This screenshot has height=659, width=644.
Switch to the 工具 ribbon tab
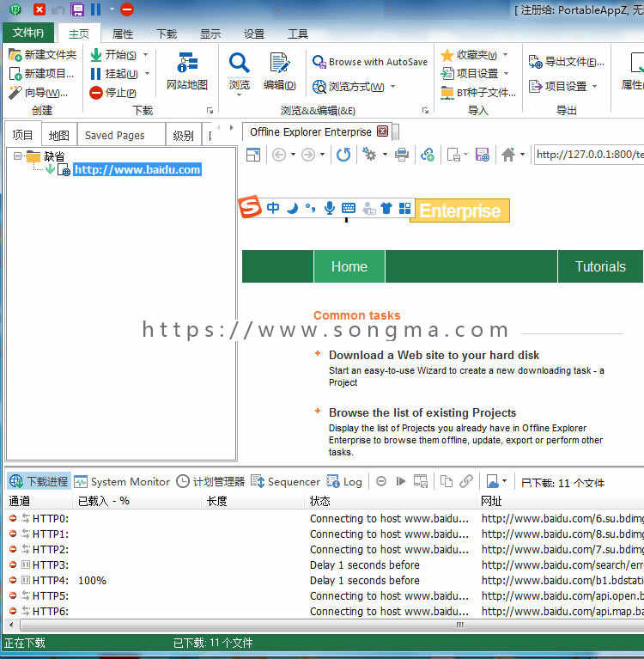pyautogui.click(x=298, y=34)
